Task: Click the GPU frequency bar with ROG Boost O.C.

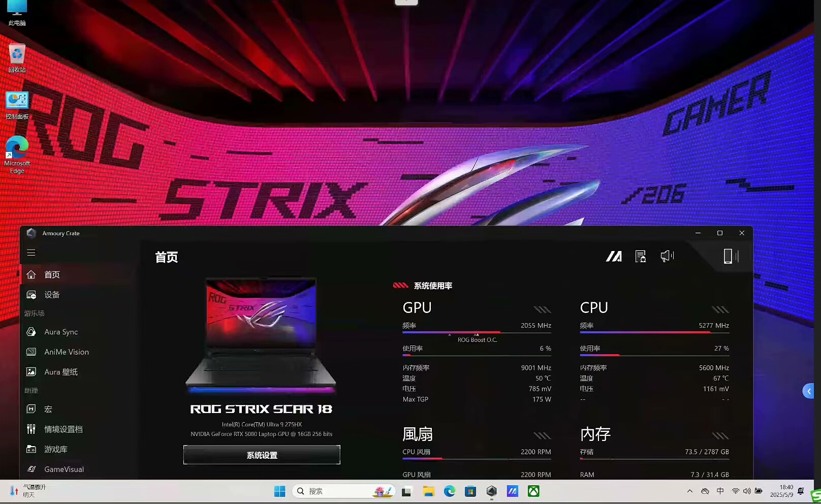Action: 477,332
